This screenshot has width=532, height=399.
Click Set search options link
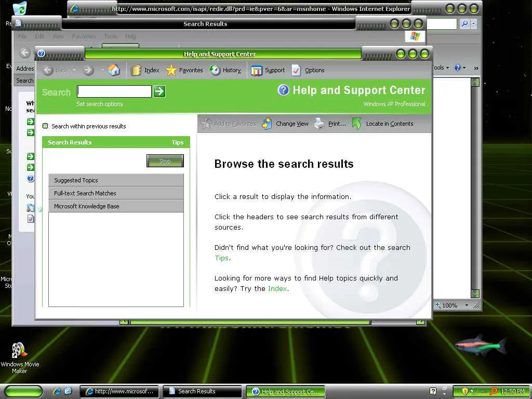pyautogui.click(x=99, y=104)
